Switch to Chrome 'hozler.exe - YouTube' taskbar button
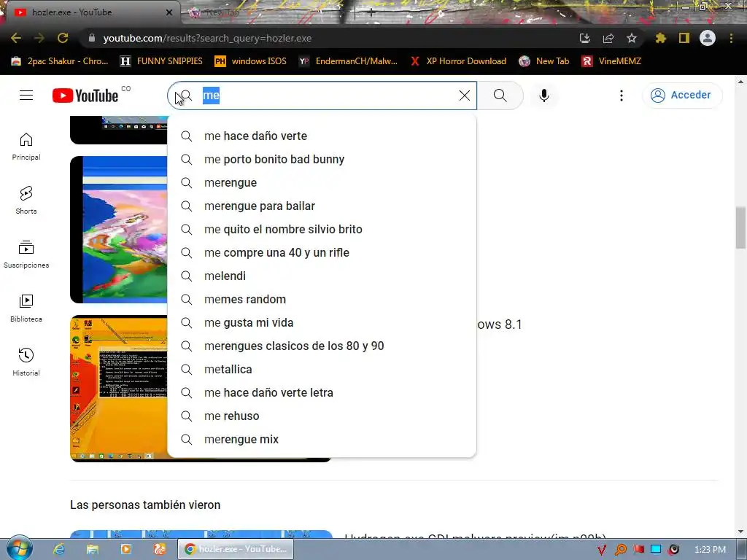Viewport: 747px width, 560px height. 236,549
